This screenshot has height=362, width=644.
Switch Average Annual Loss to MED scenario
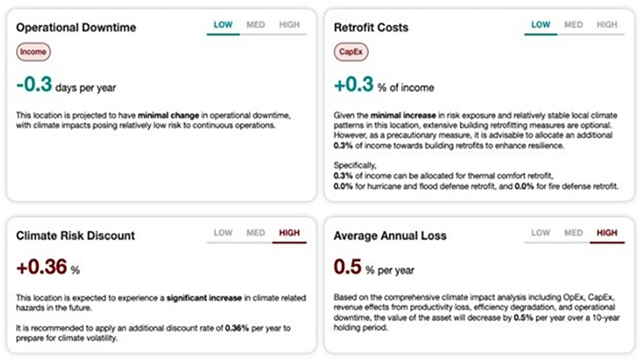pyautogui.click(x=574, y=233)
